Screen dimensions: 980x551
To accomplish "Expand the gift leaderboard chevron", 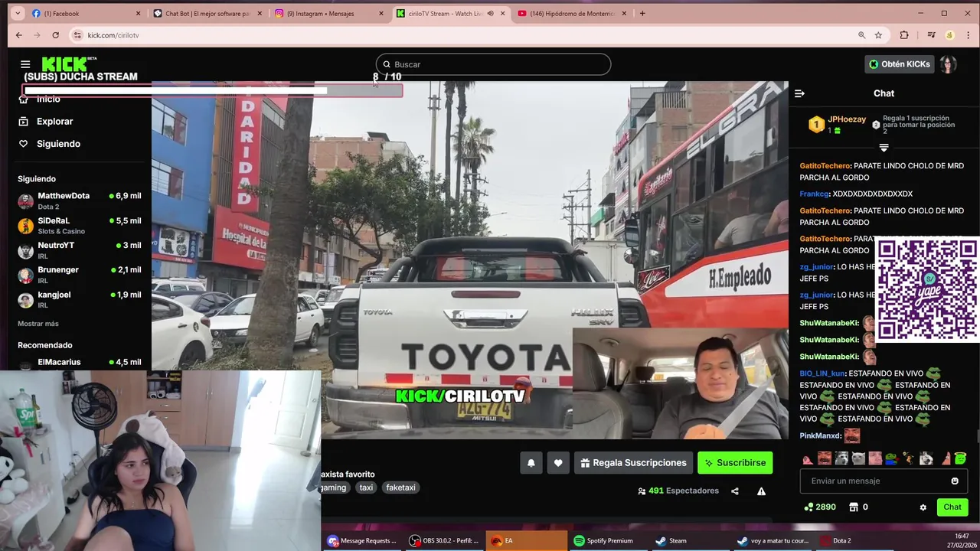I will click(884, 148).
